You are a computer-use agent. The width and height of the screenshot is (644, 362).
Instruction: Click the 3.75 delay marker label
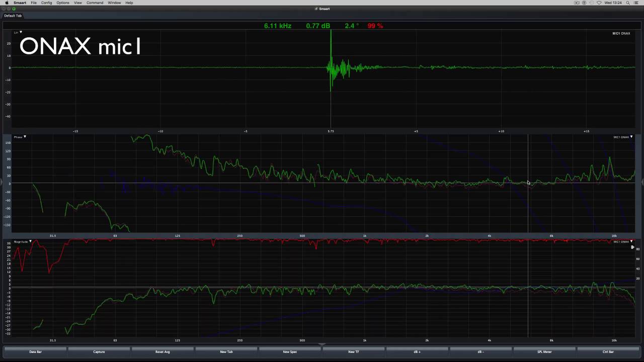click(x=331, y=131)
